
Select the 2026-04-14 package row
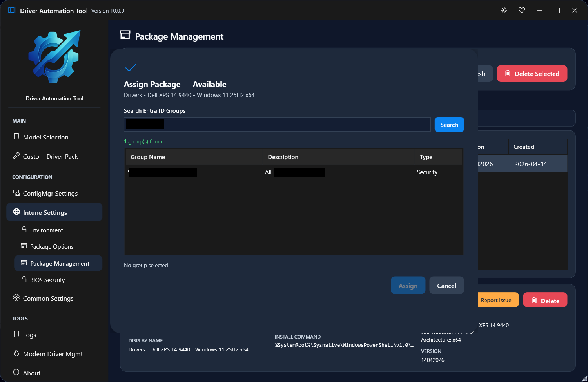click(x=523, y=164)
